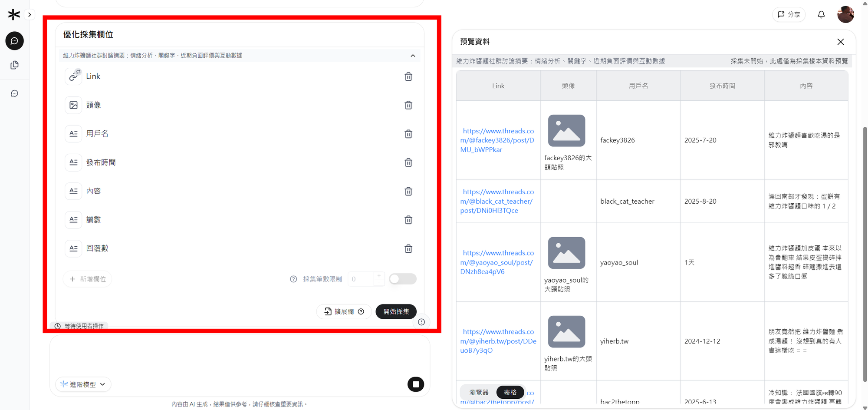
Task: Click the chat message input area
Action: pos(240,355)
